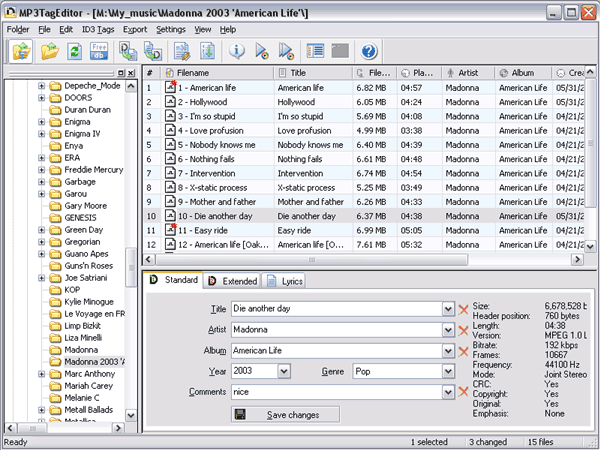Expand the DOORS folder

click(41, 98)
